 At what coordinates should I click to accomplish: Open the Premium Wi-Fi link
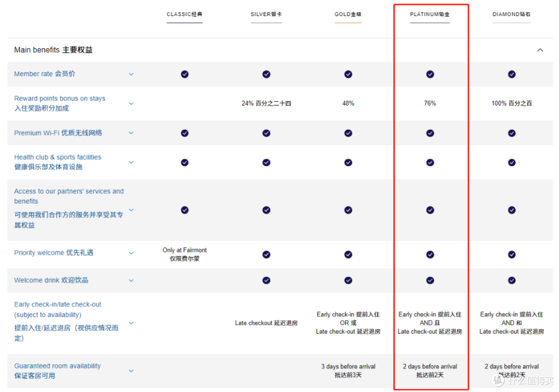(58, 133)
